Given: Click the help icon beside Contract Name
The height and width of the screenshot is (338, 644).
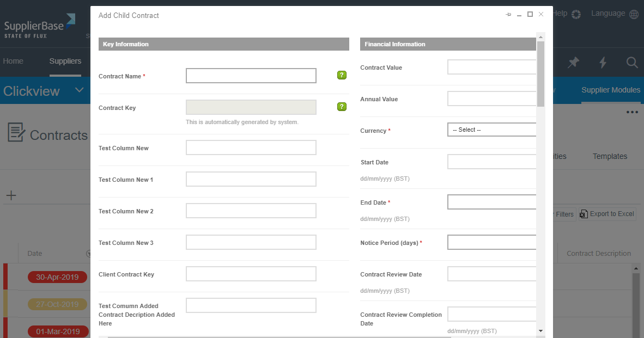Looking at the screenshot, I should click(x=342, y=75).
